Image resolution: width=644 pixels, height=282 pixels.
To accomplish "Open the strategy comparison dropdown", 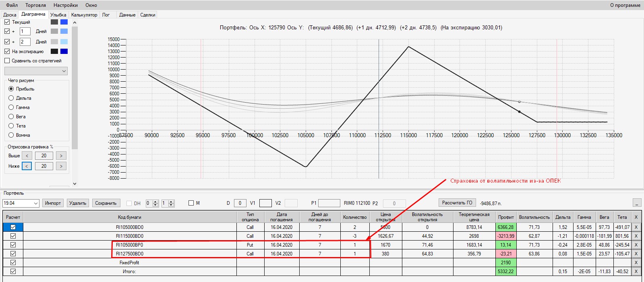I will 36,71.
